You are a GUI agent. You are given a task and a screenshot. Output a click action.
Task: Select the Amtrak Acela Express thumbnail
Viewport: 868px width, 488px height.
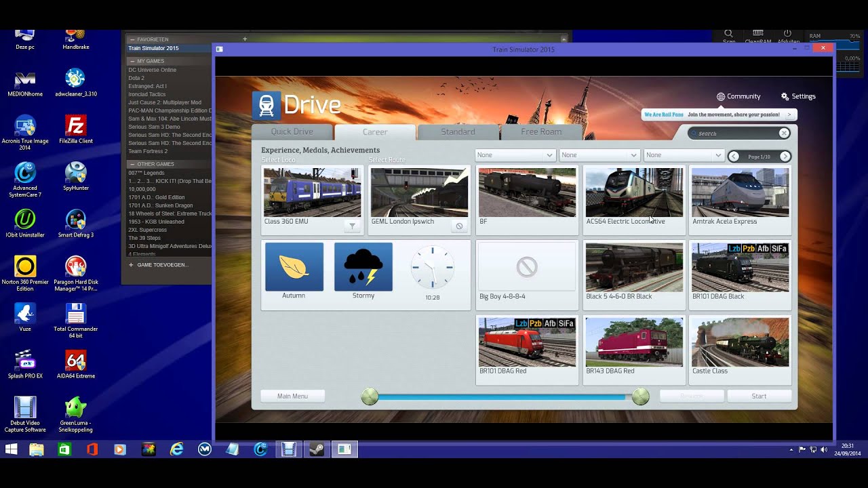pos(740,192)
